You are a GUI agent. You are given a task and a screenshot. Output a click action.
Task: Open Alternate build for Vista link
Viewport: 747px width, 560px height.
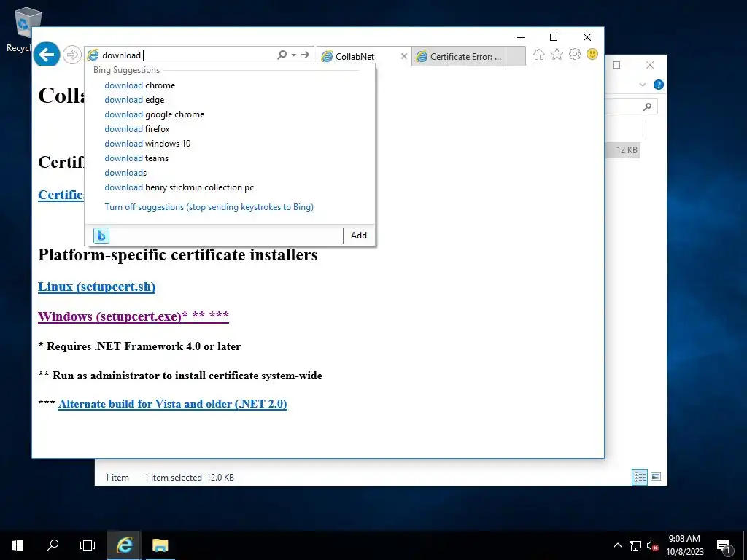tap(172, 404)
